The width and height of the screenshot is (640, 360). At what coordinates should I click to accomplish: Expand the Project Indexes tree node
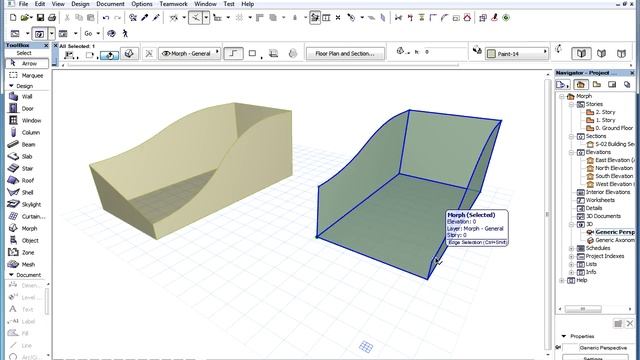pyautogui.click(x=572, y=256)
